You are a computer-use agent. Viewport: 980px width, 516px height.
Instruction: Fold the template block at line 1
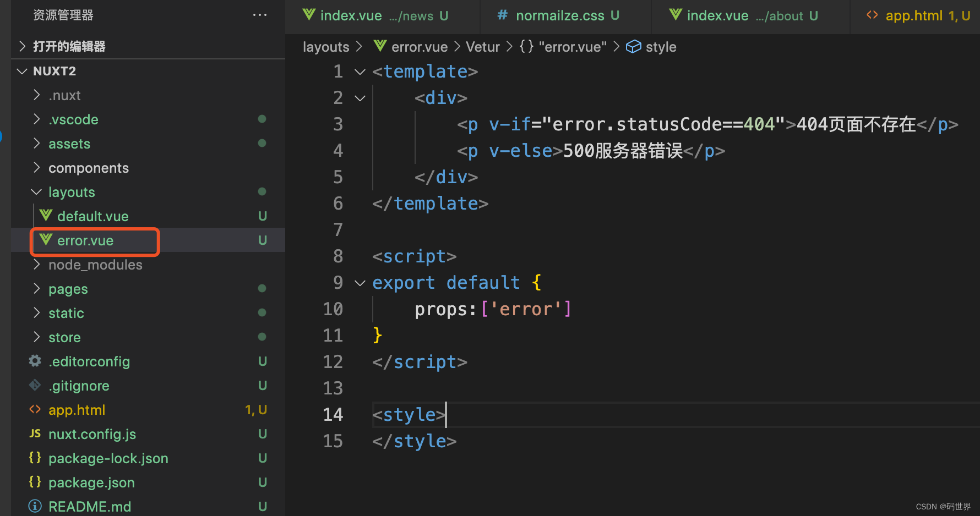(x=360, y=72)
